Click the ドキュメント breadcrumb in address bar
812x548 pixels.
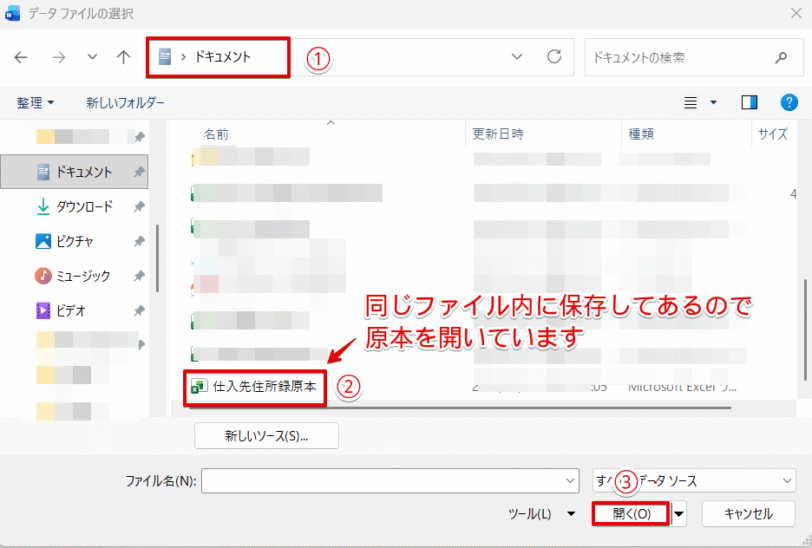point(223,56)
